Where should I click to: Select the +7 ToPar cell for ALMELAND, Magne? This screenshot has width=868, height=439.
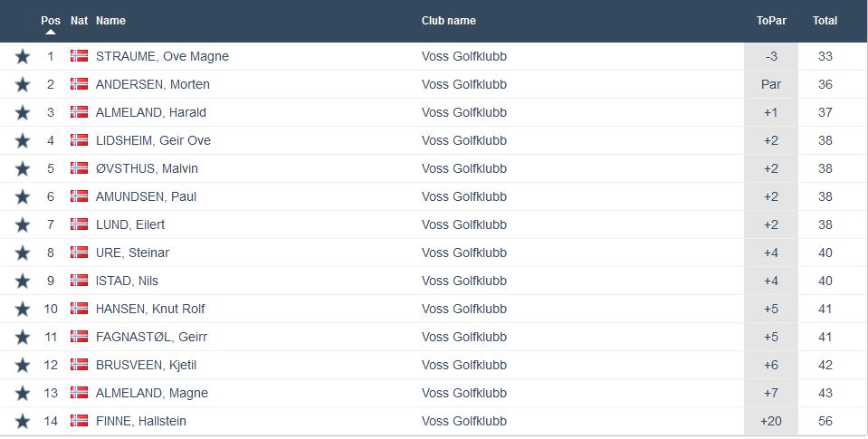point(771,393)
